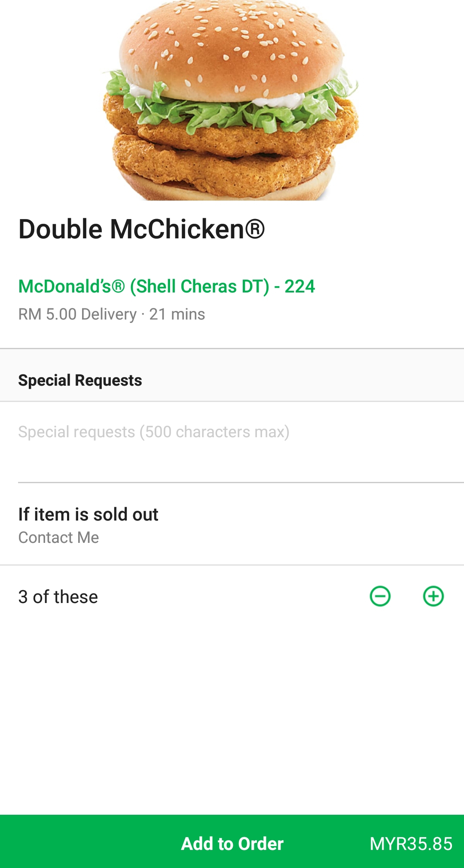
Task: Click the registered trademark symbol after McChicken
Action: 255,229
